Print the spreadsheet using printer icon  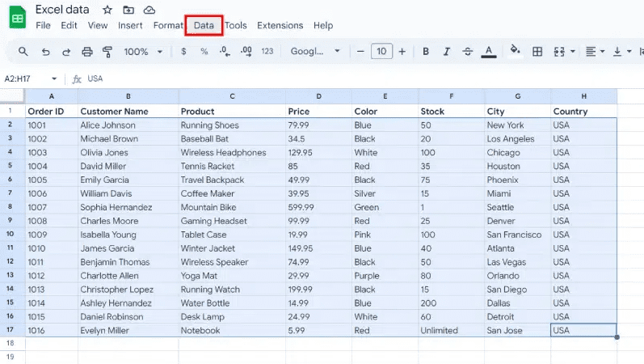(87, 52)
